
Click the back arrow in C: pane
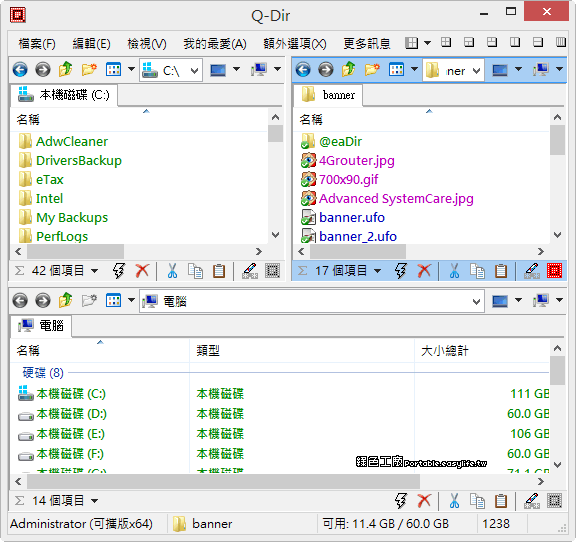tap(20, 69)
